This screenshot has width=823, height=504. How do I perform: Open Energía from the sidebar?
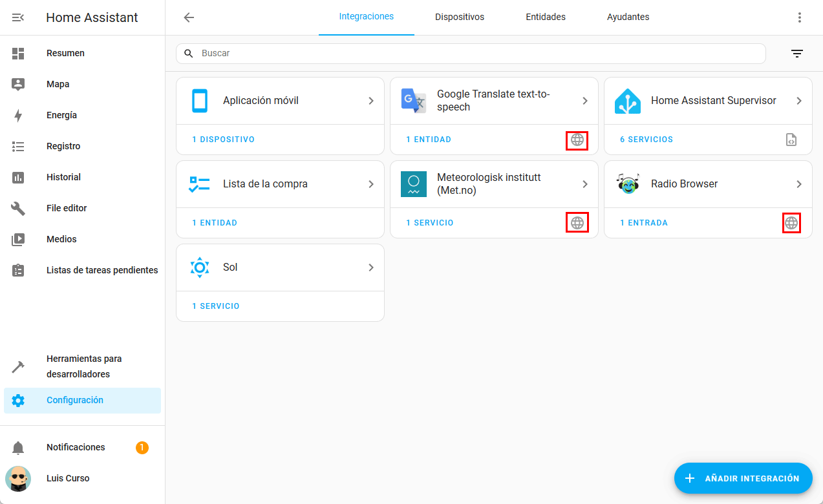[x=61, y=115]
